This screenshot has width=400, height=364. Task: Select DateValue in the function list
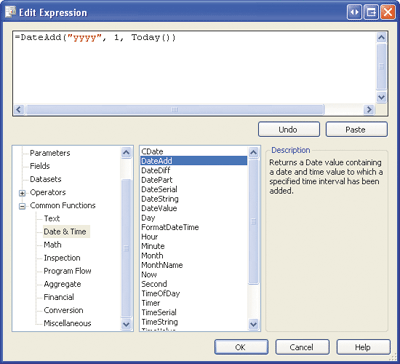tap(159, 208)
